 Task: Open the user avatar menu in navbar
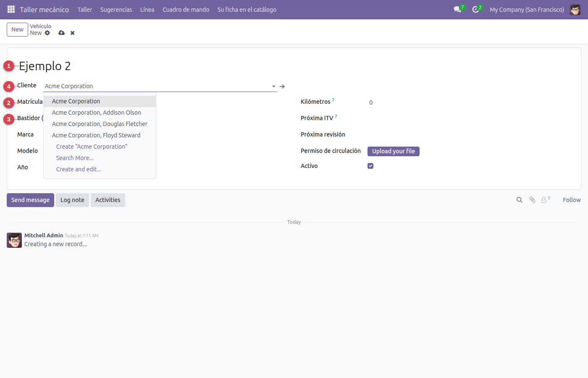[x=575, y=9]
